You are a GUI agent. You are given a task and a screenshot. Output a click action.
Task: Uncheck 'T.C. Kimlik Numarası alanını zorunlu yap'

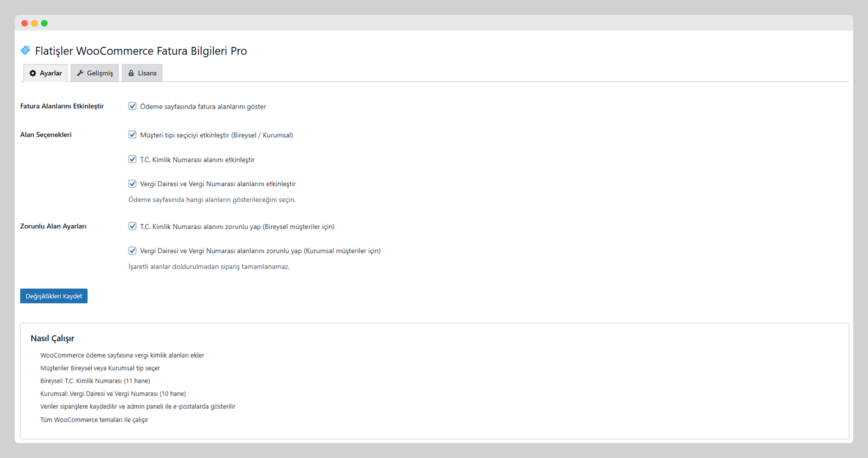point(132,226)
